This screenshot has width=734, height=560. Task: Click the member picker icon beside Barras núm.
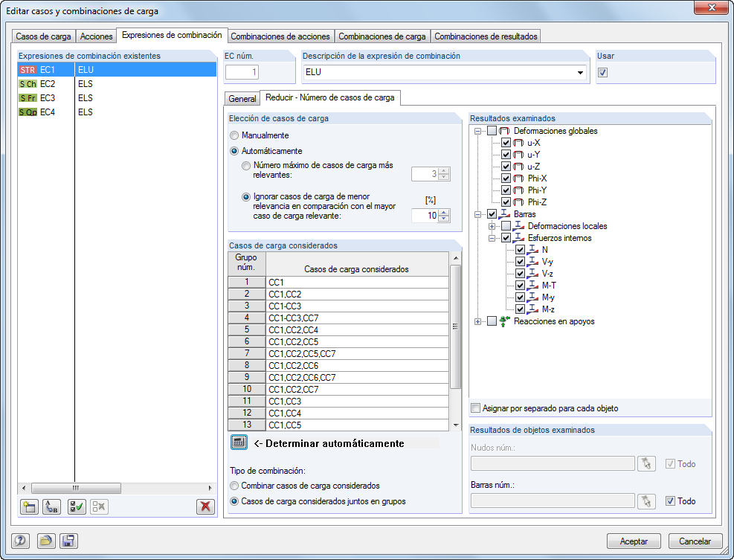[646, 501]
